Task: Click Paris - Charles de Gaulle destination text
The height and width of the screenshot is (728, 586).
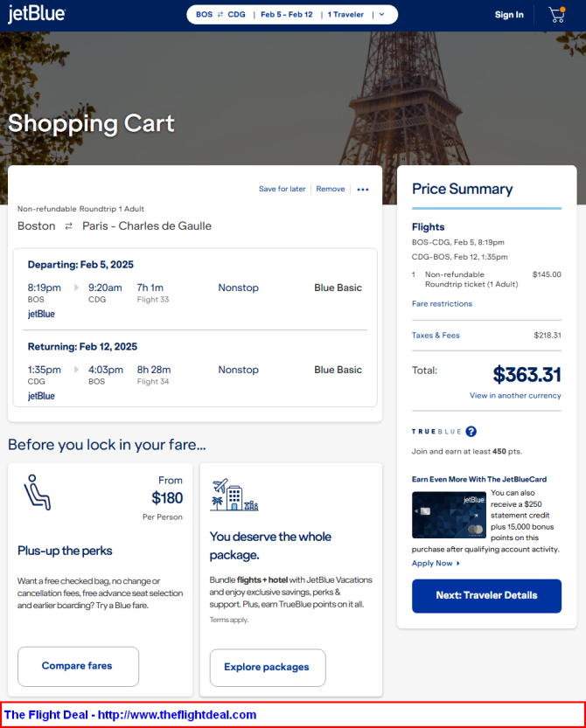Action: pos(147,226)
